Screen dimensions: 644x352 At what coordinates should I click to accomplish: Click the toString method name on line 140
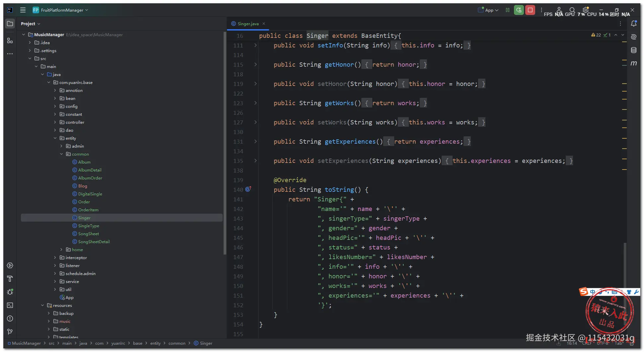pos(339,189)
